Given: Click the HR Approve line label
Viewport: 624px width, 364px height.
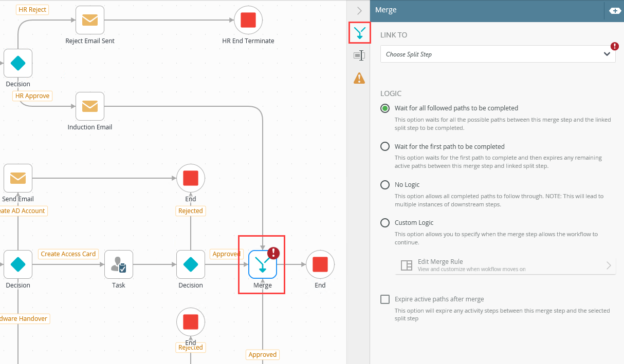Looking at the screenshot, I should pyautogui.click(x=32, y=95).
